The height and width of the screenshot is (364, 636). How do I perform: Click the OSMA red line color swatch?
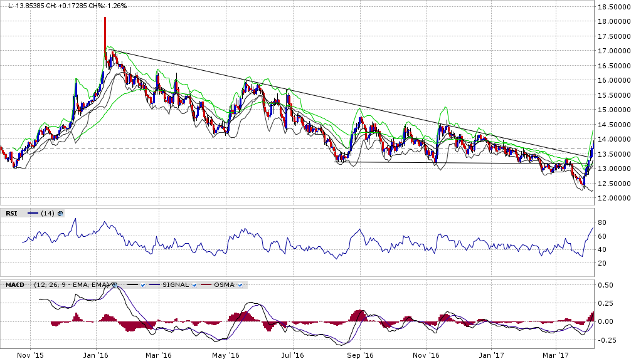(206, 285)
